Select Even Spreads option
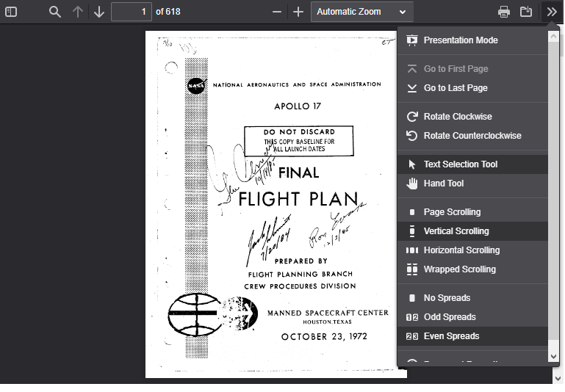 click(472, 336)
